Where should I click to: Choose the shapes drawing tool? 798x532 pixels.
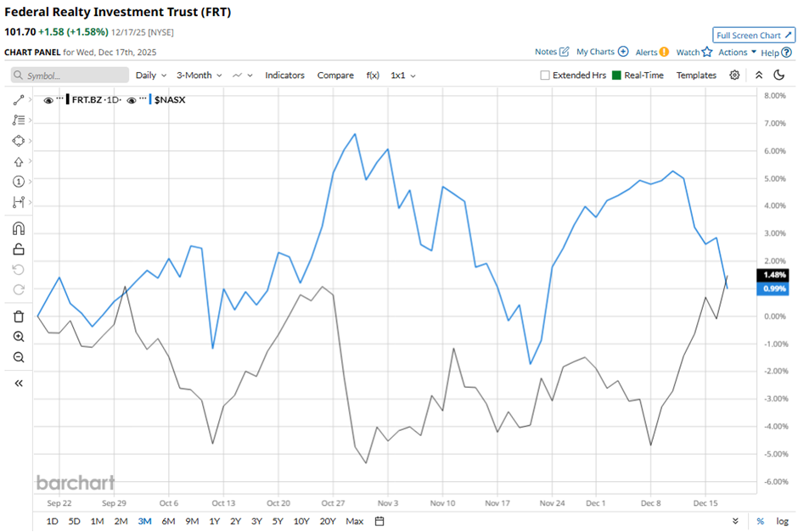pos(19,141)
